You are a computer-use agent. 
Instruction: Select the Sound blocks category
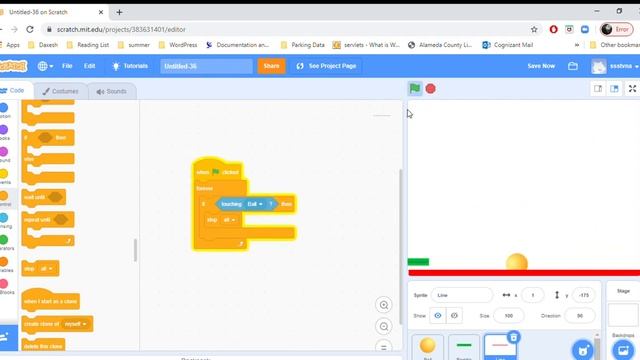[x=5, y=155]
